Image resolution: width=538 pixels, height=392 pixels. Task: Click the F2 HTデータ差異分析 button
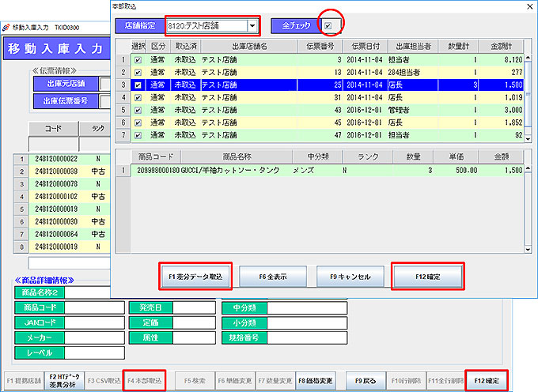(64, 381)
